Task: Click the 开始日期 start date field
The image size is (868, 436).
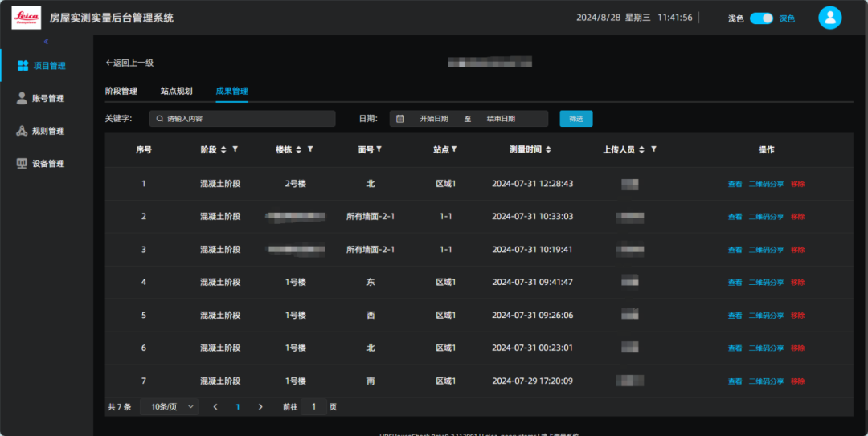Action: 434,119
